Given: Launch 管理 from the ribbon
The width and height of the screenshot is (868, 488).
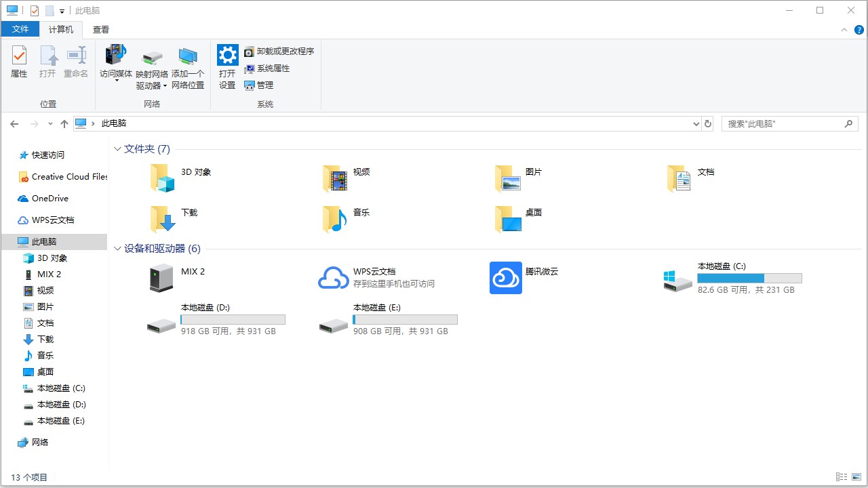Looking at the screenshot, I should [258, 85].
